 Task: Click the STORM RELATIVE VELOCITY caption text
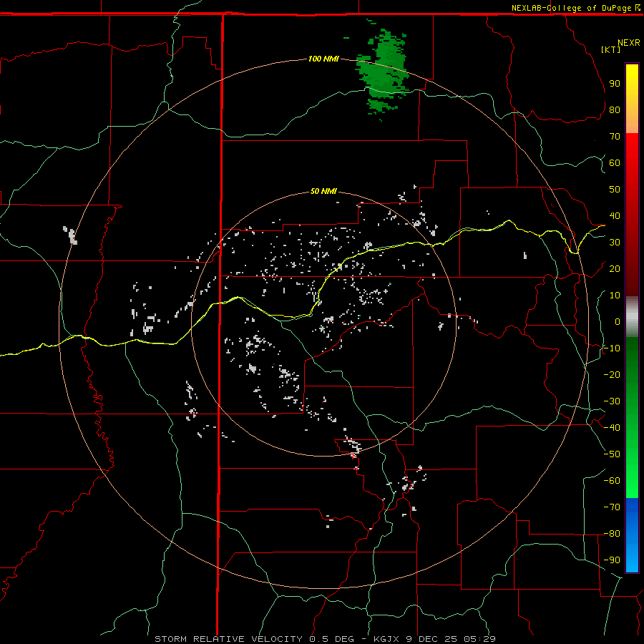tap(229, 639)
